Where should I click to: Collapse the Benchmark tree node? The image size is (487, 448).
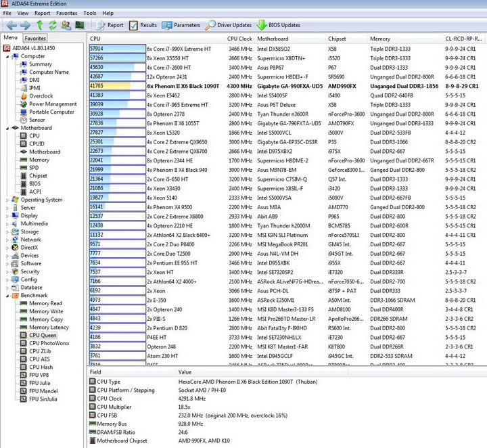point(7,295)
